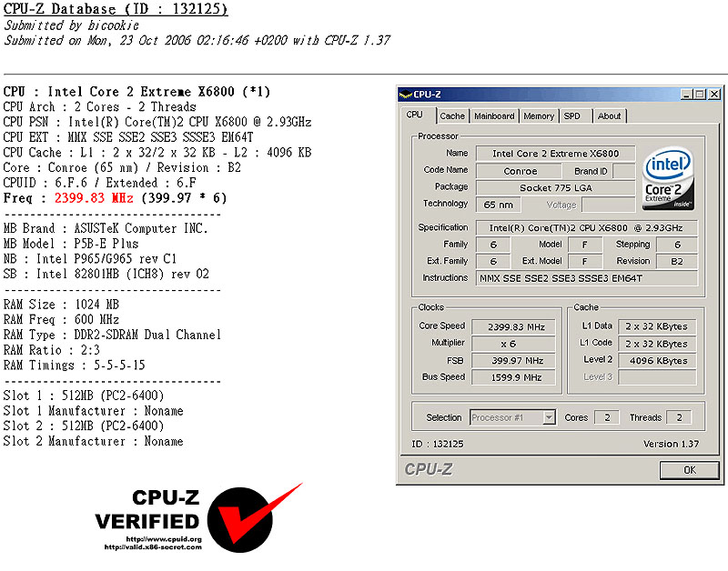Open the Cache tab
The width and height of the screenshot is (728, 571).
[452, 116]
